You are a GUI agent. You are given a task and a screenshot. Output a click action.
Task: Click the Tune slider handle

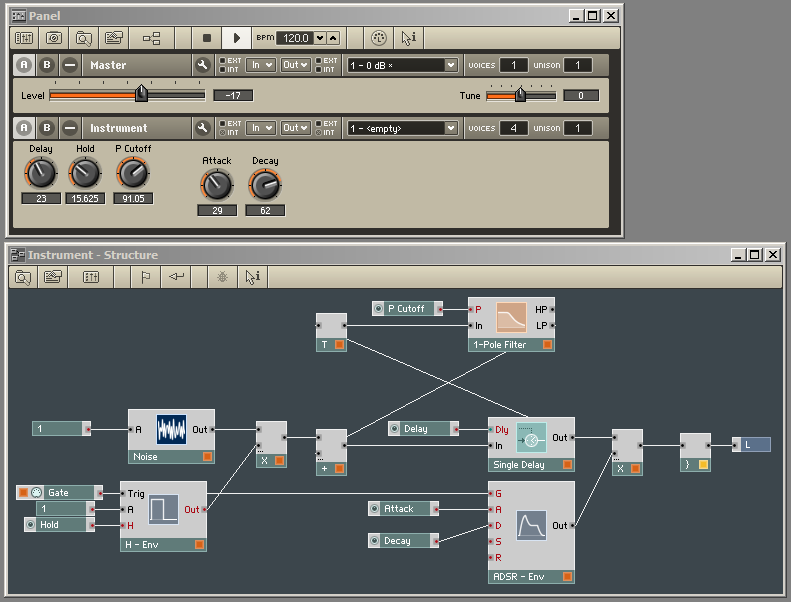[x=520, y=94]
